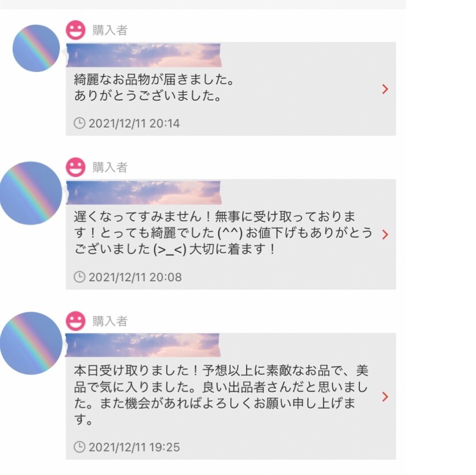Expand the 綺麗なお品物が届きました review with its red chevron

pos(385,89)
